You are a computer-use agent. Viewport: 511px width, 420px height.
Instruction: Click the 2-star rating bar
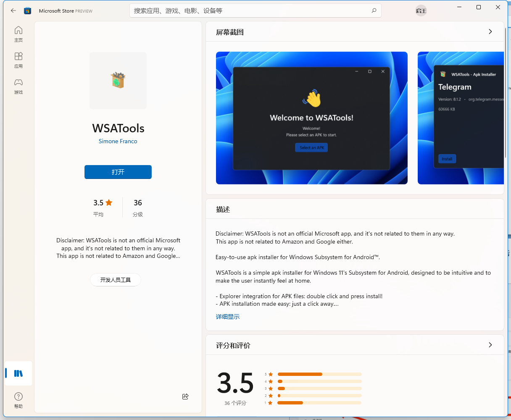319,396
